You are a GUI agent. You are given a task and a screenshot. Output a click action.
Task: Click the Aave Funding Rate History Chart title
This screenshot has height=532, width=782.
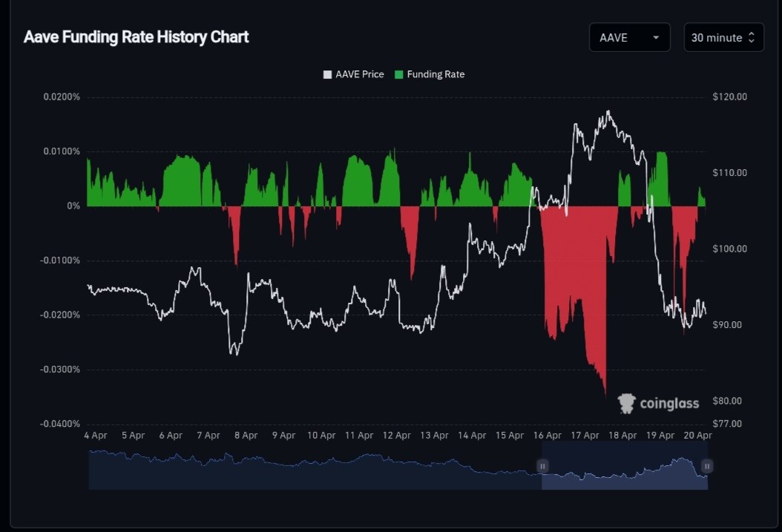(137, 37)
